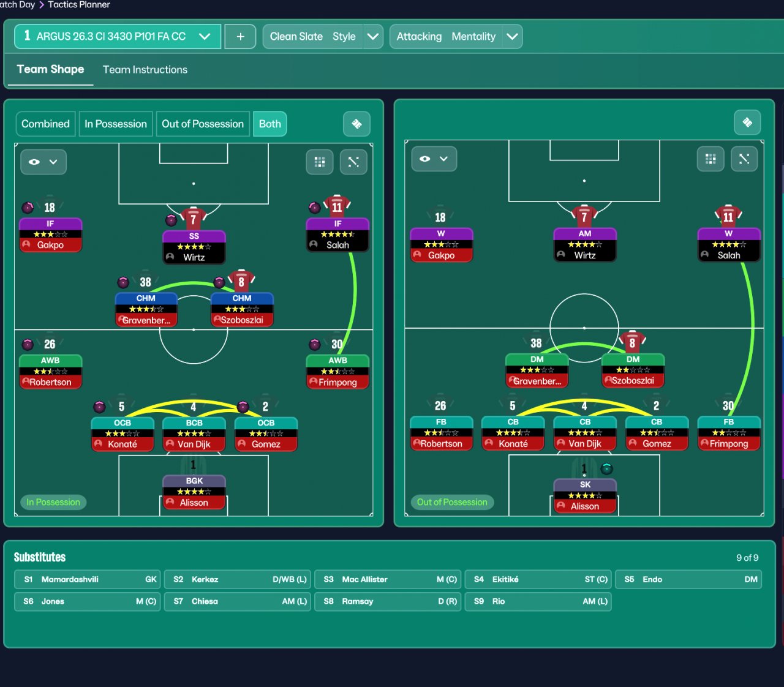The height and width of the screenshot is (687, 784).
Task: Click the purple instruction badge beside Gravenberch's number 38
Action: coord(123,282)
